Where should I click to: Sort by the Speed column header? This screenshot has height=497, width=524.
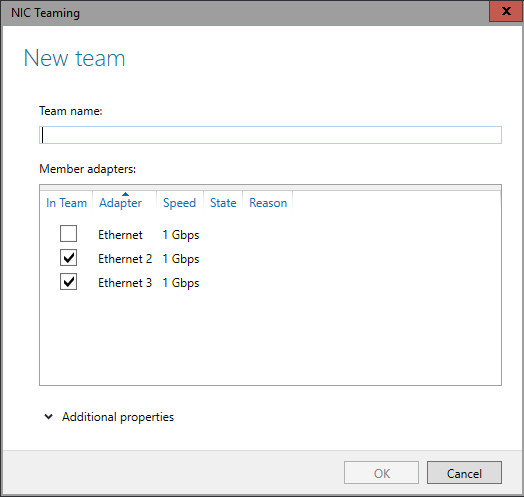pos(179,203)
